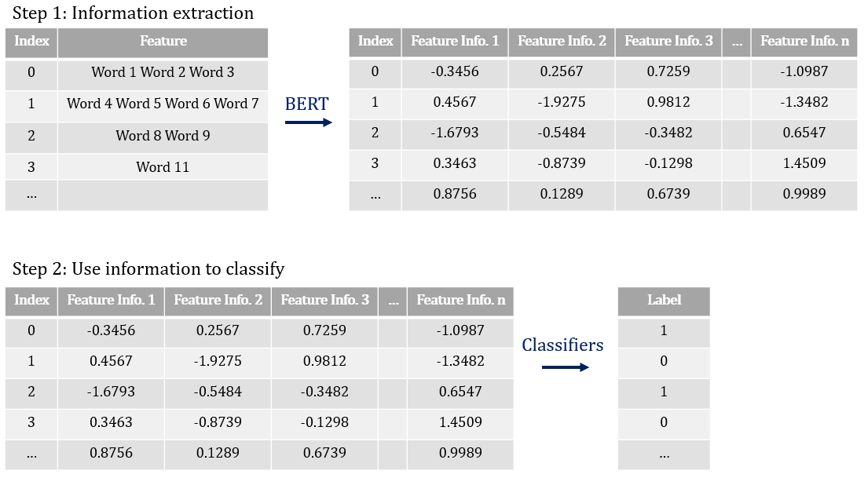868x478 pixels.
Task: Click the first value under the Label header
Action: pyautogui.click(x=664, y=331)
